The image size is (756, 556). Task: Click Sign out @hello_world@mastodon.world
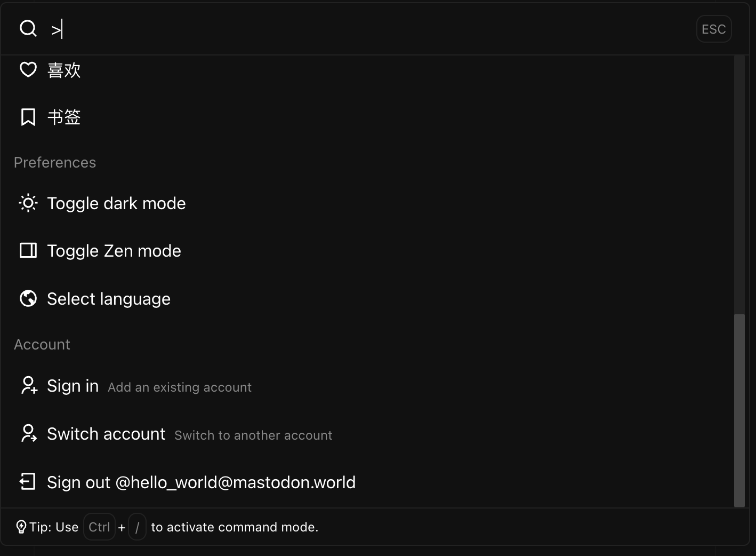tap(201, 482)
